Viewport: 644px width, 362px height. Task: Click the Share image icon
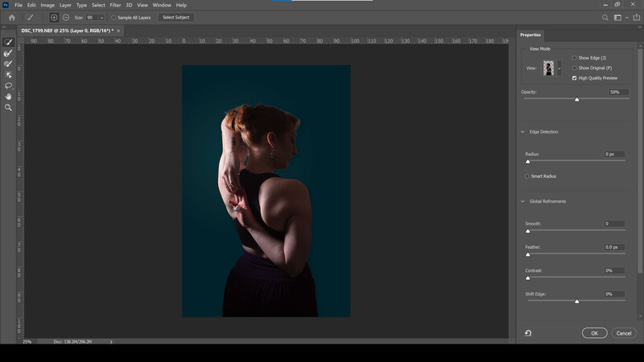tap(636, 17)
